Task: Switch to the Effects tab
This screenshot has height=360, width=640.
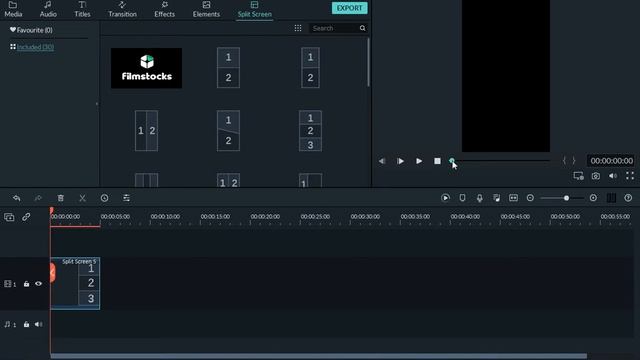Action: [x=164, y=9]
